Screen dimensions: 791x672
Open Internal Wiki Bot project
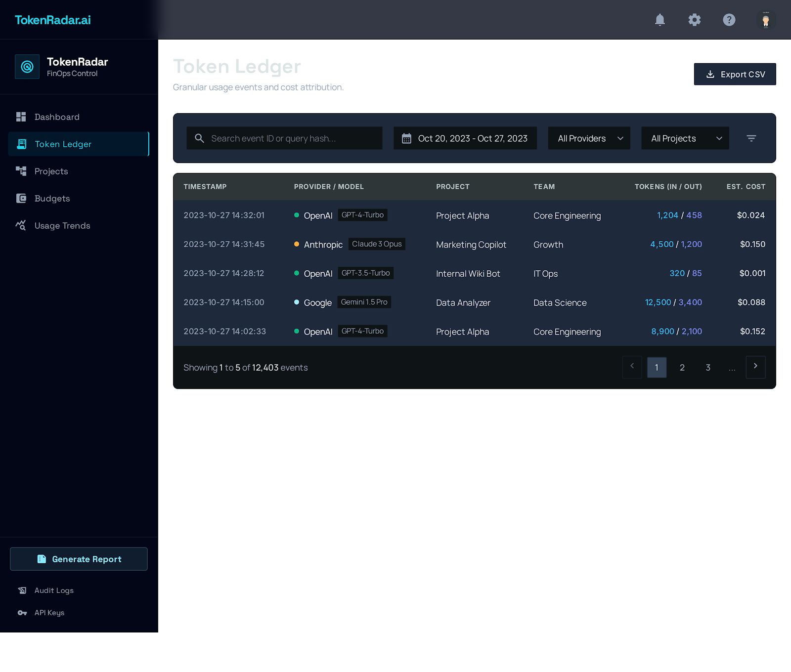(x=468, y=274)
